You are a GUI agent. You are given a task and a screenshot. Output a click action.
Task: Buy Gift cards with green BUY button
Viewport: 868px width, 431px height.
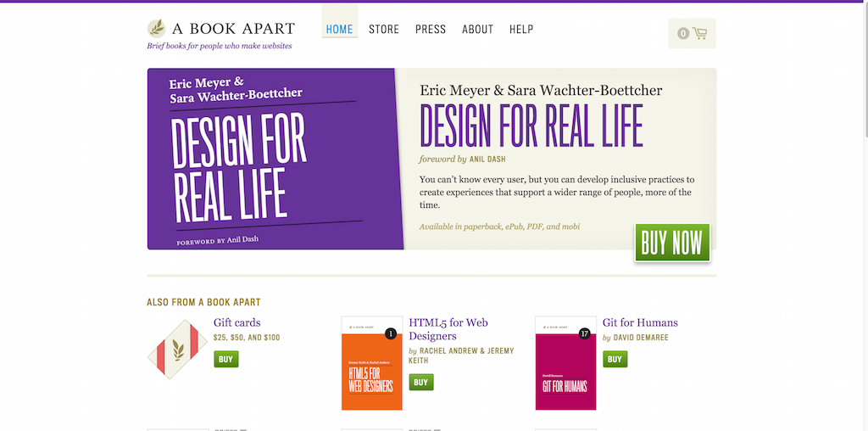(x=225, y=359)
